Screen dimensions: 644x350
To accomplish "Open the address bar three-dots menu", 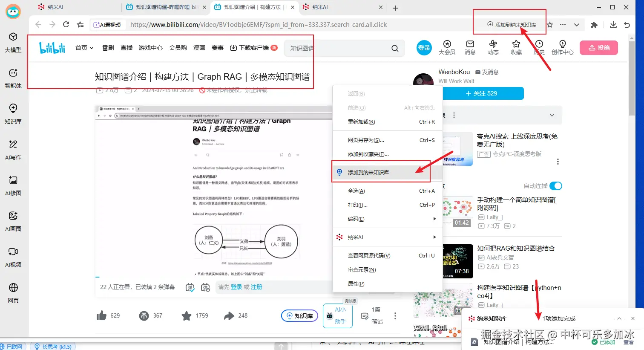I will [x=563, y=25].
